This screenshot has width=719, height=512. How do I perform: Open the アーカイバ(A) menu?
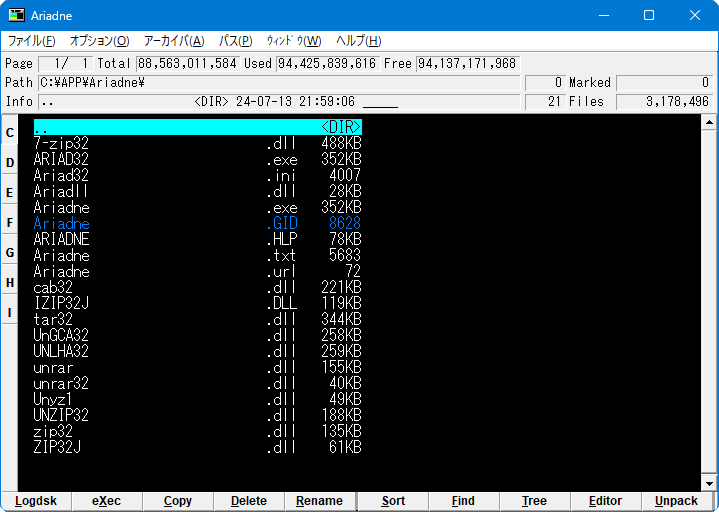[x=174, y=41]
